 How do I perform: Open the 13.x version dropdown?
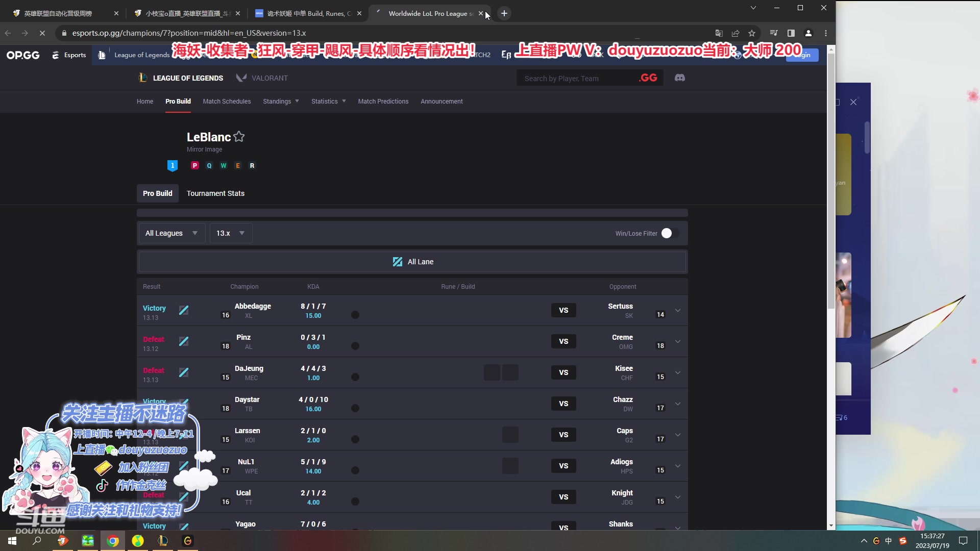pos(231,233)
